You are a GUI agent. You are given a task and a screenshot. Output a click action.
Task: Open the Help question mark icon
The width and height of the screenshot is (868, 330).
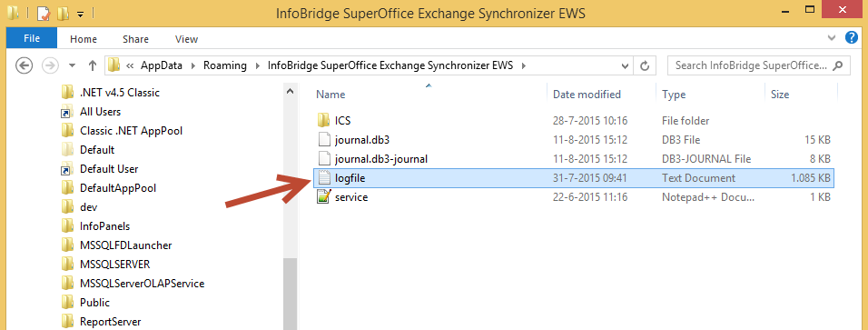click(852, 38)
